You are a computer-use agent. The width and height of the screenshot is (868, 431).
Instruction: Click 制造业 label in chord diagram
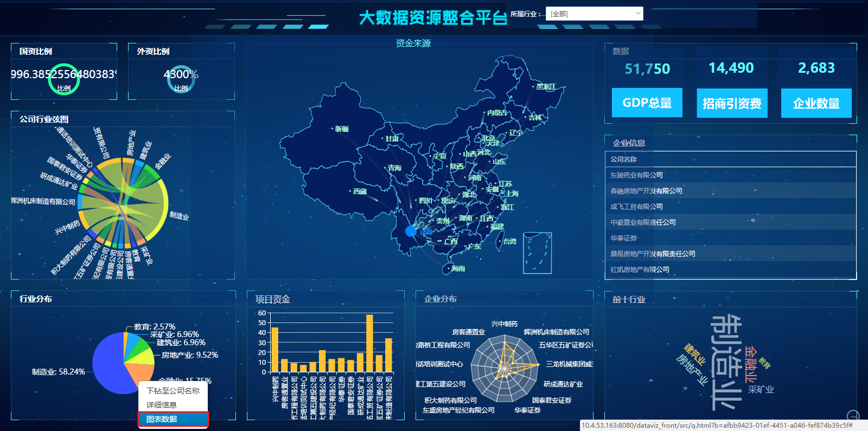pos(180,215)
